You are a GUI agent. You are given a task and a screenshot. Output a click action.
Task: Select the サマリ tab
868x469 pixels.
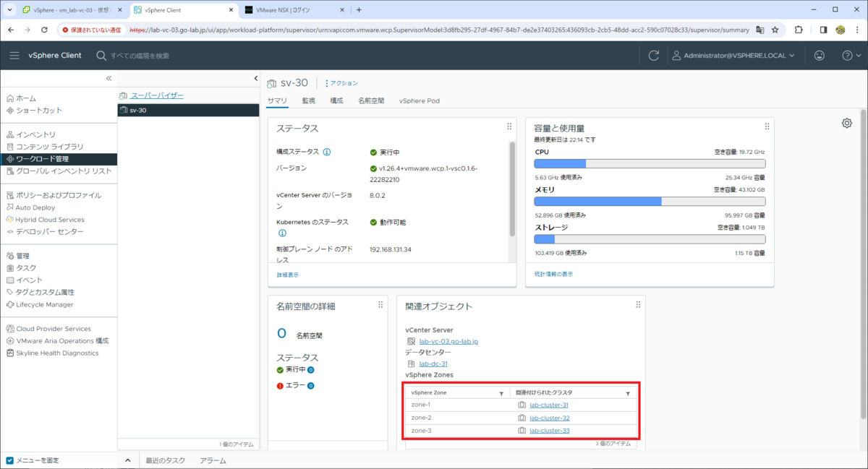pyautogui.click(x=277, y=101)
